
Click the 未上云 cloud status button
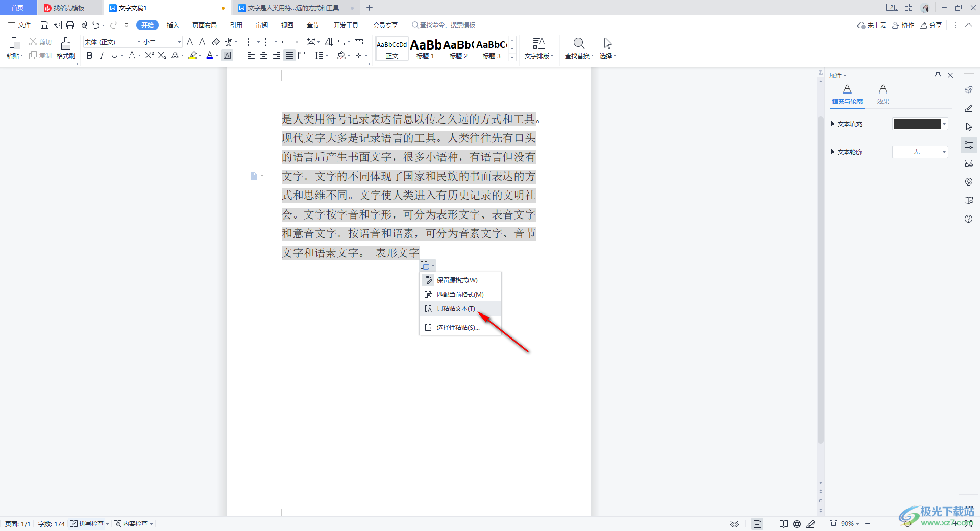point(872,25)
